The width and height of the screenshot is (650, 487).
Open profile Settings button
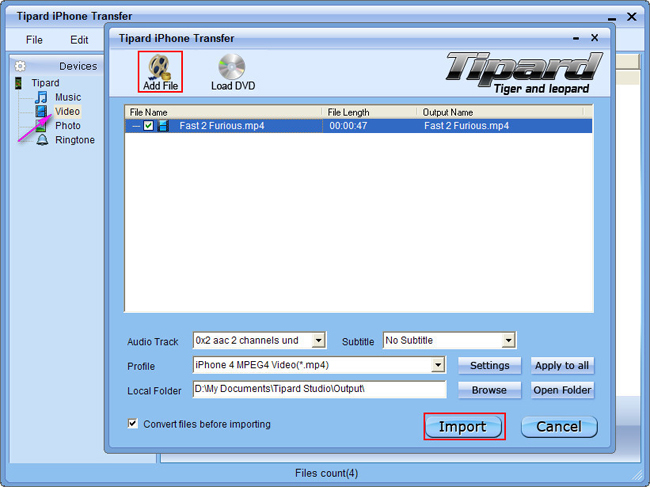point(490,366)
